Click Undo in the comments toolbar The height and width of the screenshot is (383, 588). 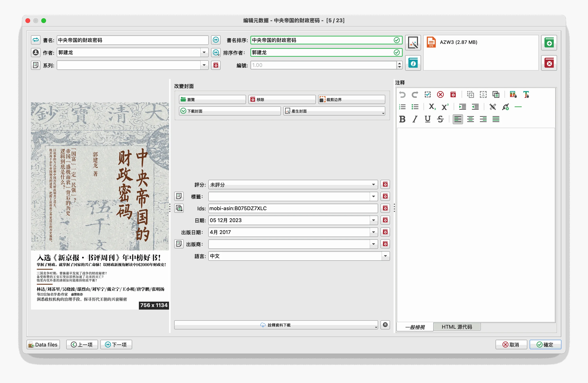tap(402, 95)
